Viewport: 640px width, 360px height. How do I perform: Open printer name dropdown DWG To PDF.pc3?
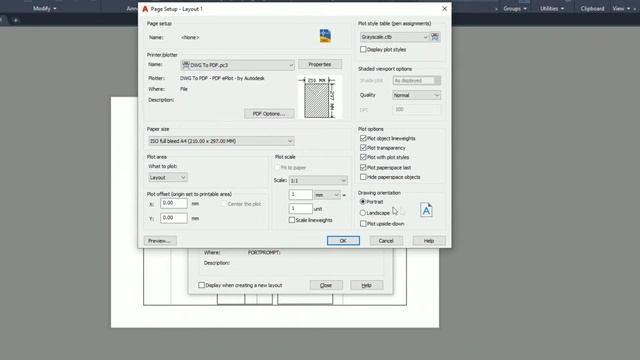coord(238,65)
